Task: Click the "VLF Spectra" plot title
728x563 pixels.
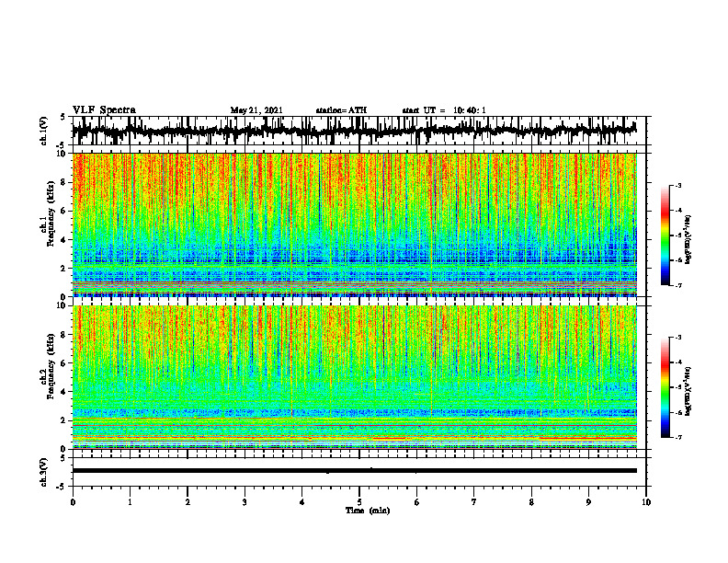Action: 104,110
